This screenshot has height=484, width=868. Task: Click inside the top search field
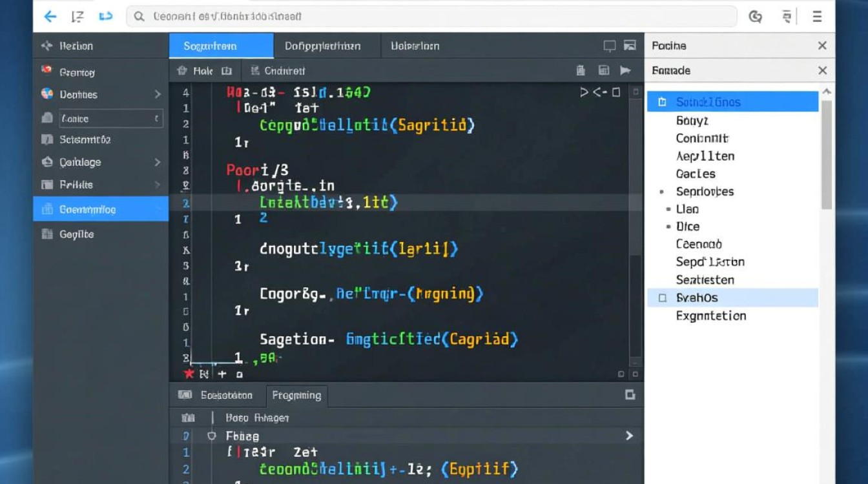431,16
